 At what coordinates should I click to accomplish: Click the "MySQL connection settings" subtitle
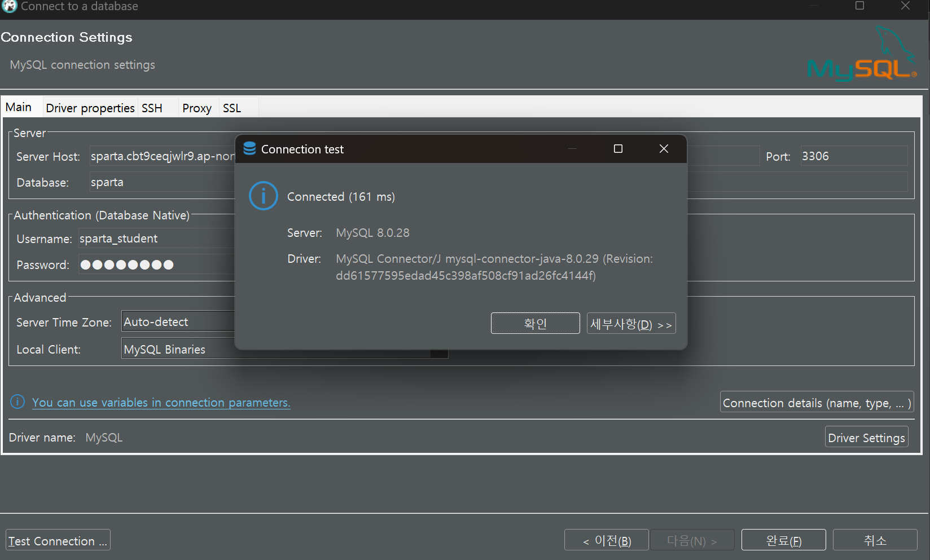click(82, 64)
